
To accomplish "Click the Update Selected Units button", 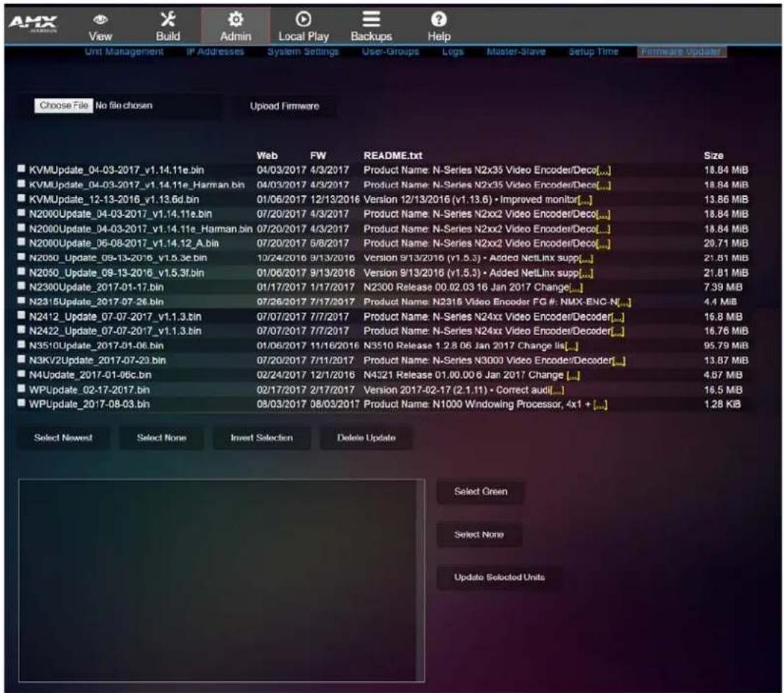I will pos(499,577).
